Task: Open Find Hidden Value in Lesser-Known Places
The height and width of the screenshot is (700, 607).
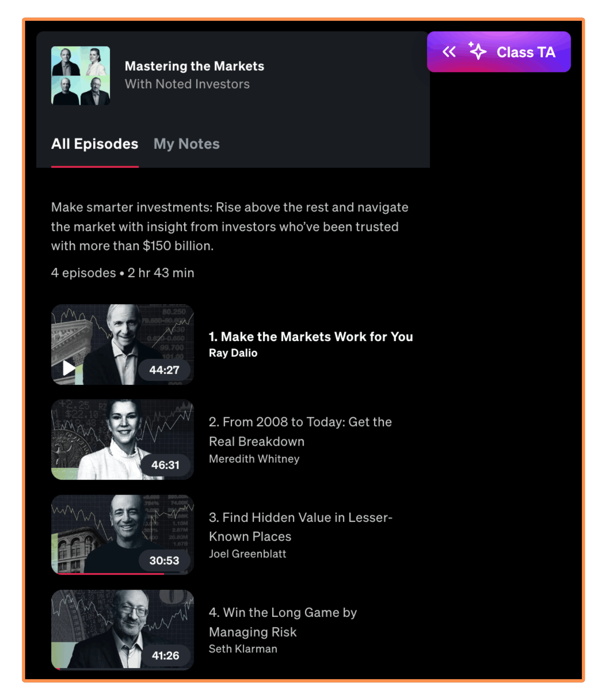Action: pos(301,527)
